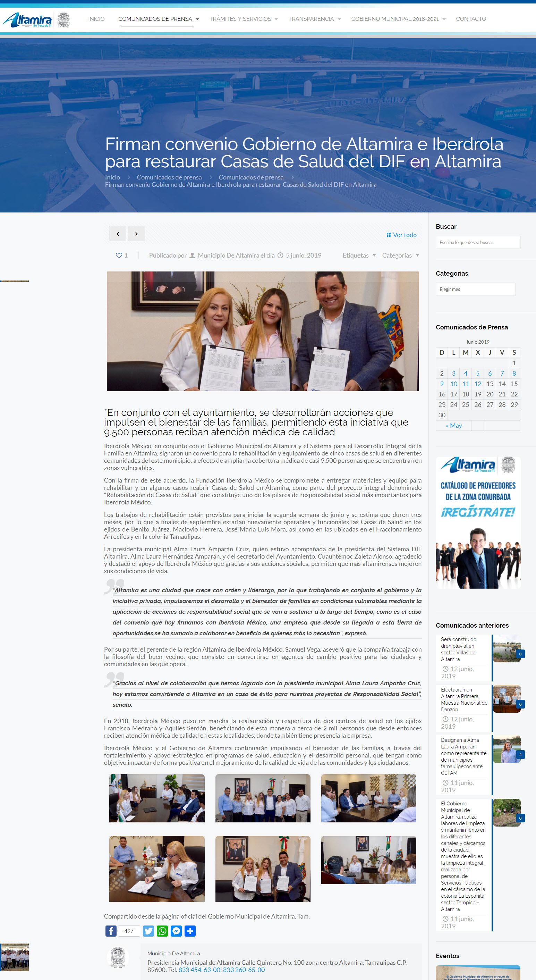Open the Transparencia menu
536x980 pixels.
click(314, 19)
